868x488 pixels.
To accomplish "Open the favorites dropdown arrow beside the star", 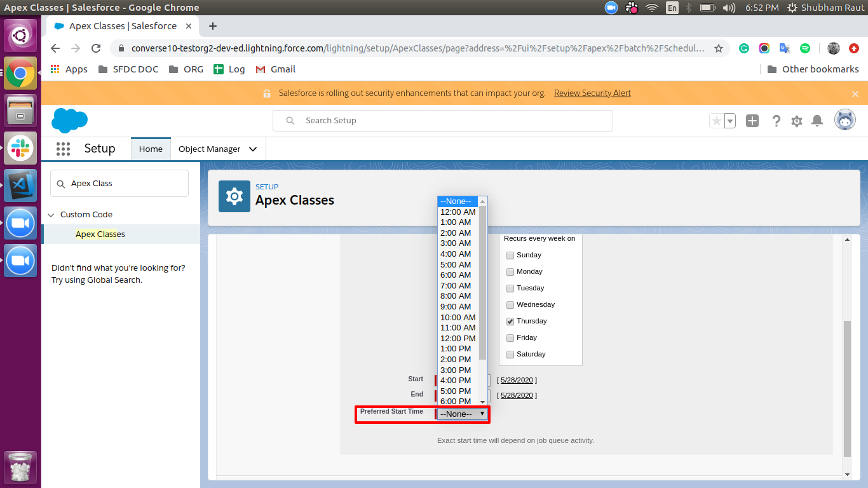I will coord(729,119).
